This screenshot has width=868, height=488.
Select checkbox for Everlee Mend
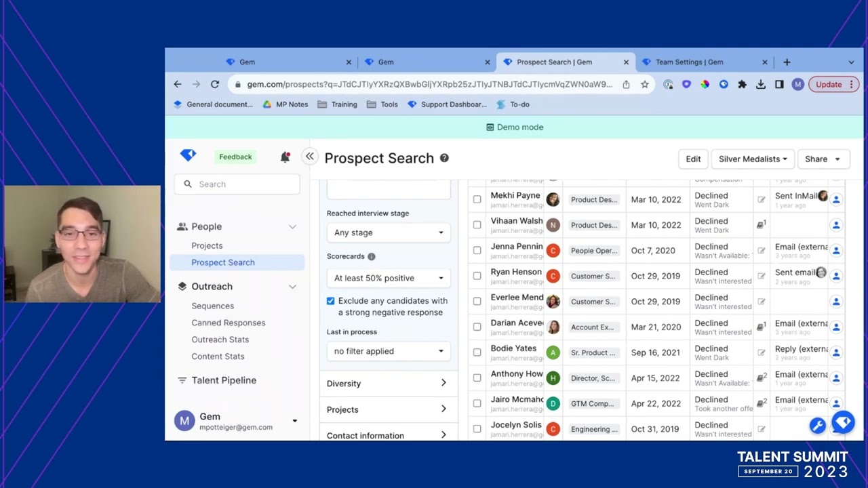coord(477,302)
